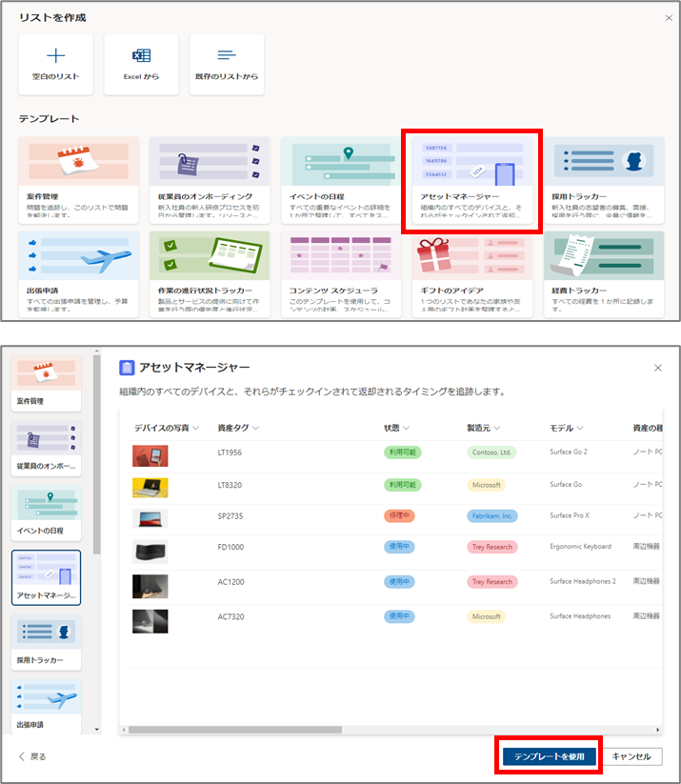
Task: Click the horizontal scrollbar of preview table
Action: pos(235,730)
